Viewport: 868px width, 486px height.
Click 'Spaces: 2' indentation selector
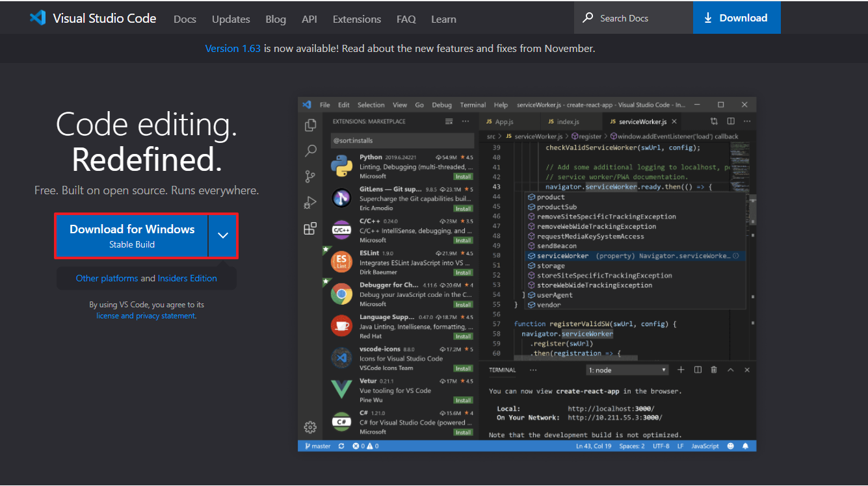point(632,446)
